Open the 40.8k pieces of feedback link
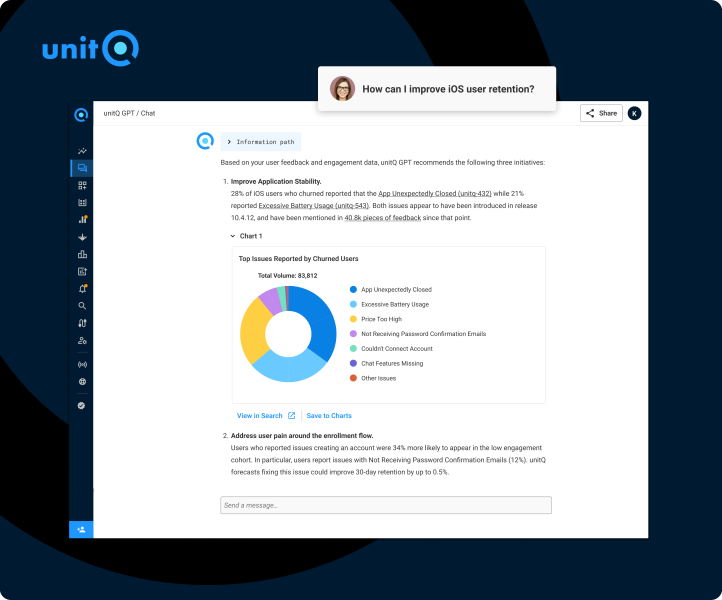 383,218
